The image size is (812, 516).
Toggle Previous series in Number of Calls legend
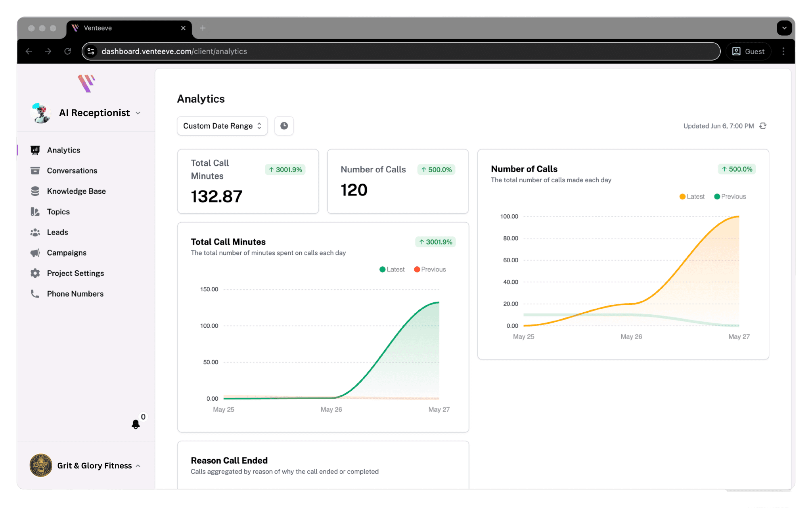tap(730, 197)
